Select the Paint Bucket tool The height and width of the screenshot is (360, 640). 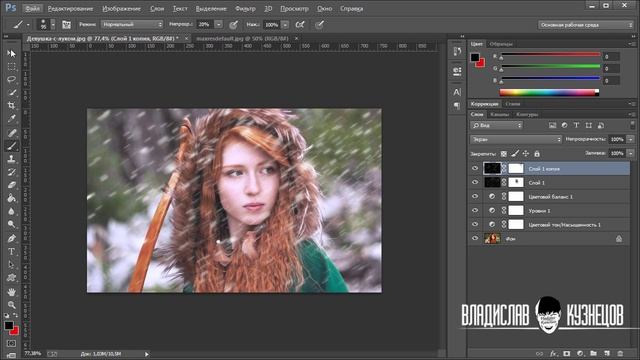[11, 198]
